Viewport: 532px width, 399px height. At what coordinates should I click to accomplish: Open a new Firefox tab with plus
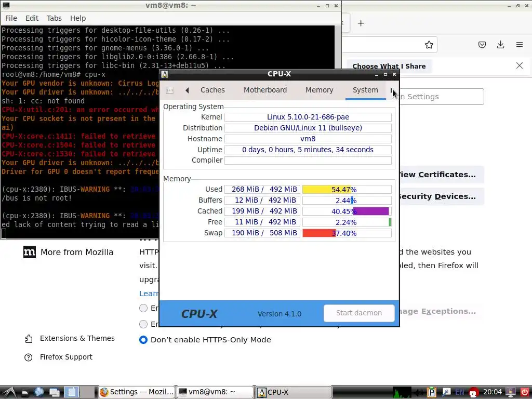click(361, 23)
